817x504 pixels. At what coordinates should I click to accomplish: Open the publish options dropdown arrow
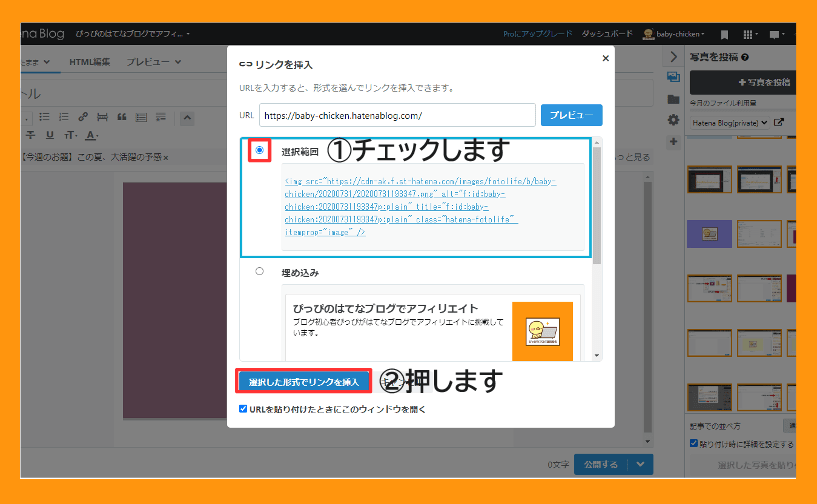click(640, 464)
